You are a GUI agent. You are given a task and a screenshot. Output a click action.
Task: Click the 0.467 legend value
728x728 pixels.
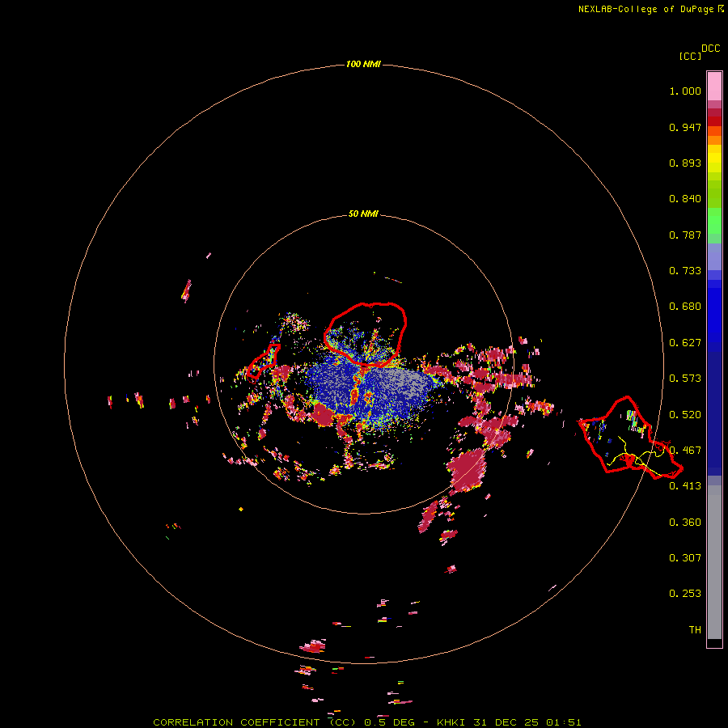tap(685, 451)
